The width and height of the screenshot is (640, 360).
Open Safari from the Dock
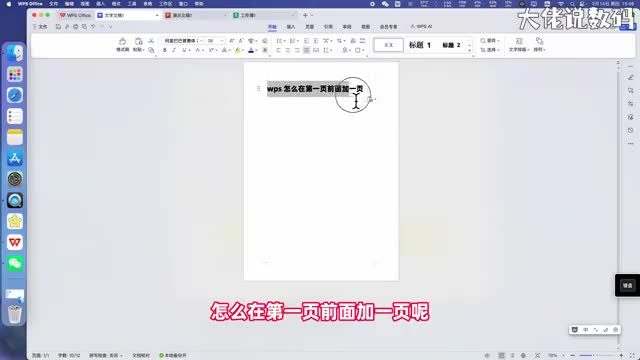click(15, 95)
